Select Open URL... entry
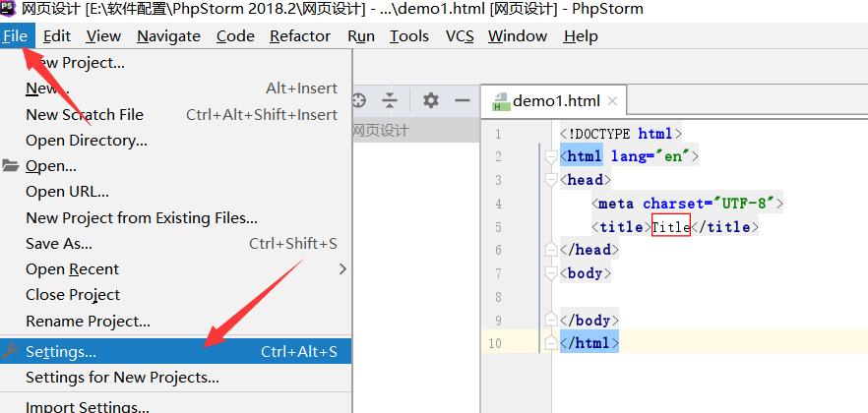The image size is (868, 413). (x=175, y=192)
